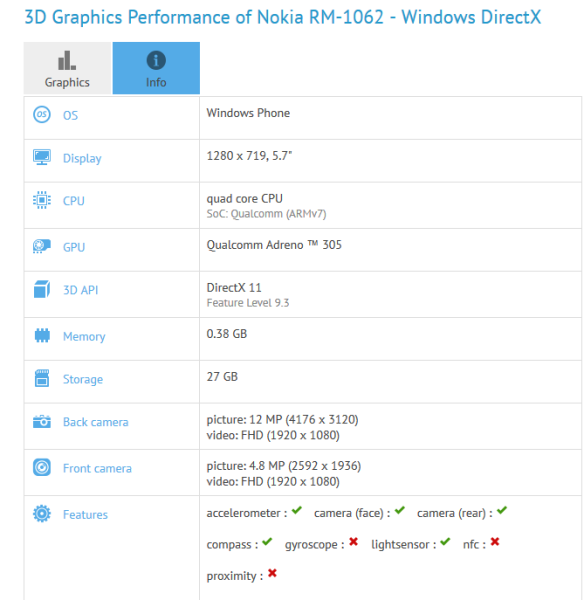Image resolution: width=584 pixels, height=600 pixels.
Task: Click the page title Nokia RM-1062 heading
Action: coord(283,17)
